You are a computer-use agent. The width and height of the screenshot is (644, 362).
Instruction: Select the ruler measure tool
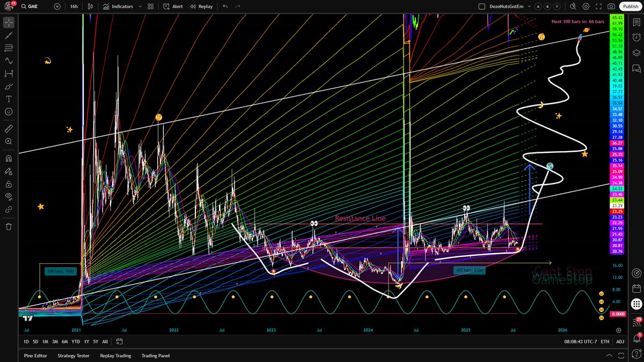pos(9,129)
